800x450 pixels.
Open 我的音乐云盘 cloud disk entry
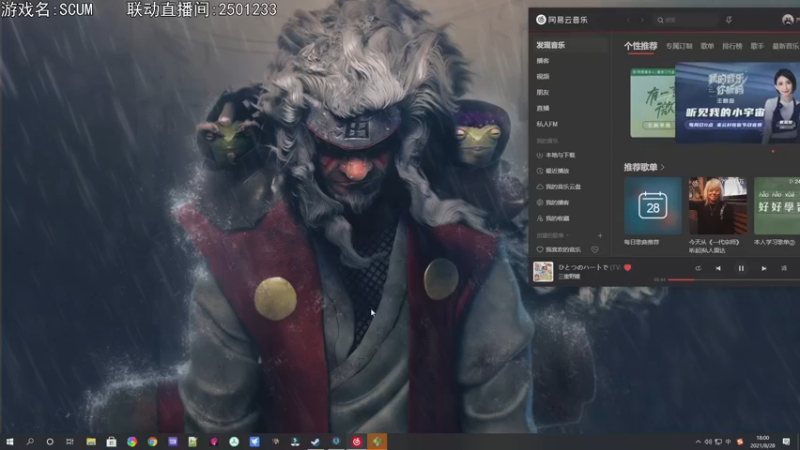pos(559,187)
